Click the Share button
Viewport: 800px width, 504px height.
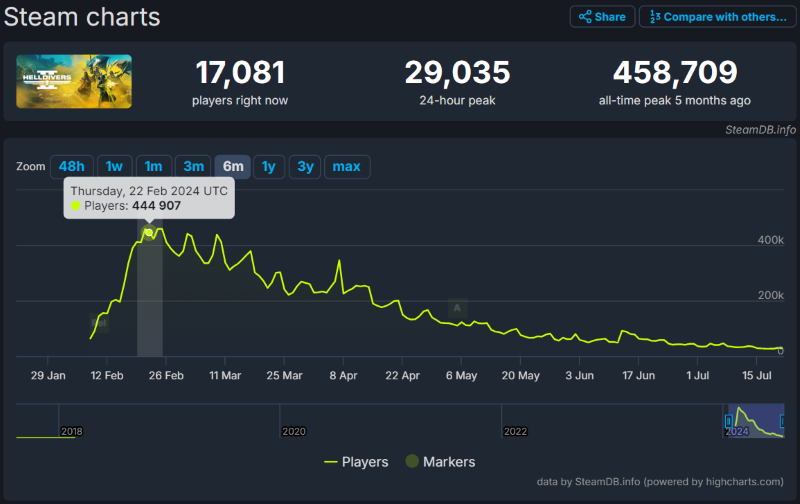(602, 17)
